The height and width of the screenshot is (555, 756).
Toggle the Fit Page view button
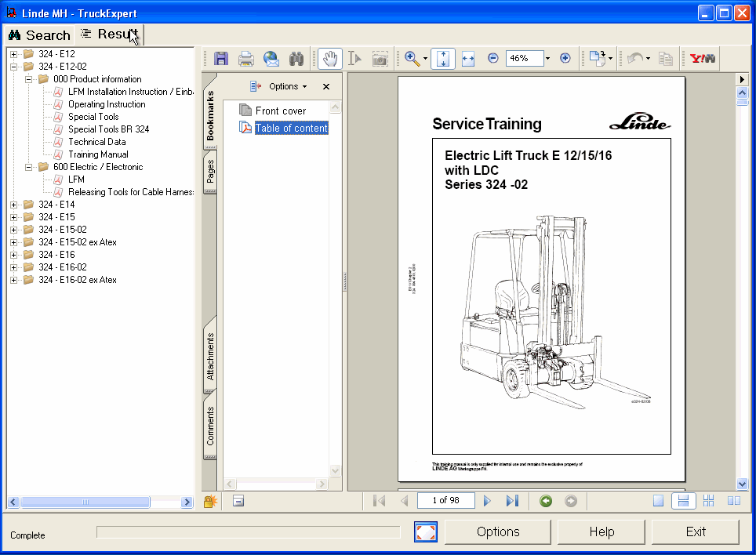coord(443,59)
